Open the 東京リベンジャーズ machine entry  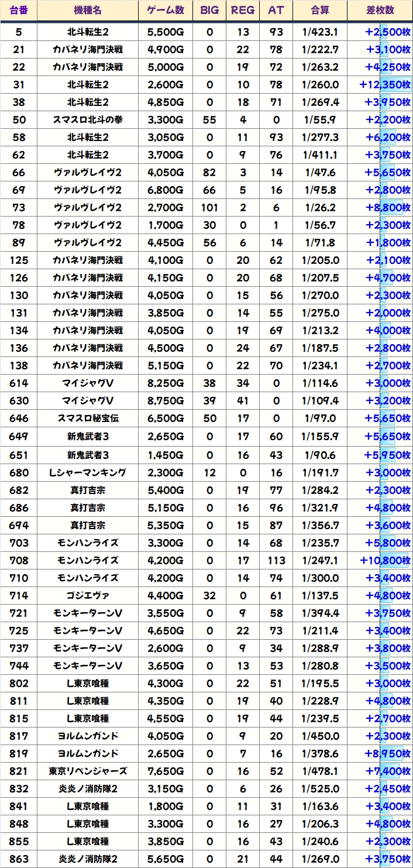(x=88, y=771)
